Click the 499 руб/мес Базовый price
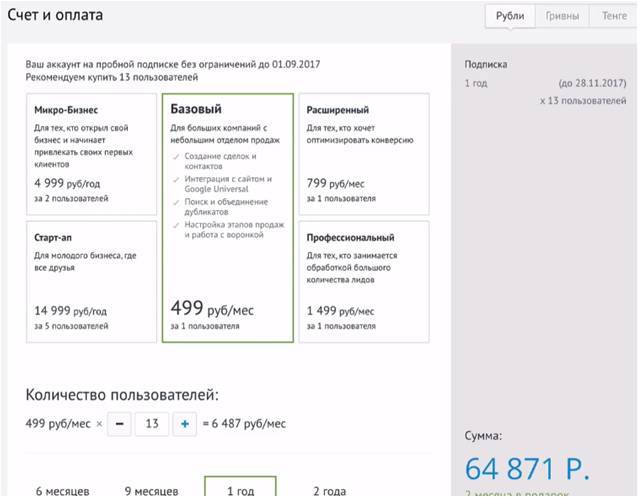 [x=213, y=307]
